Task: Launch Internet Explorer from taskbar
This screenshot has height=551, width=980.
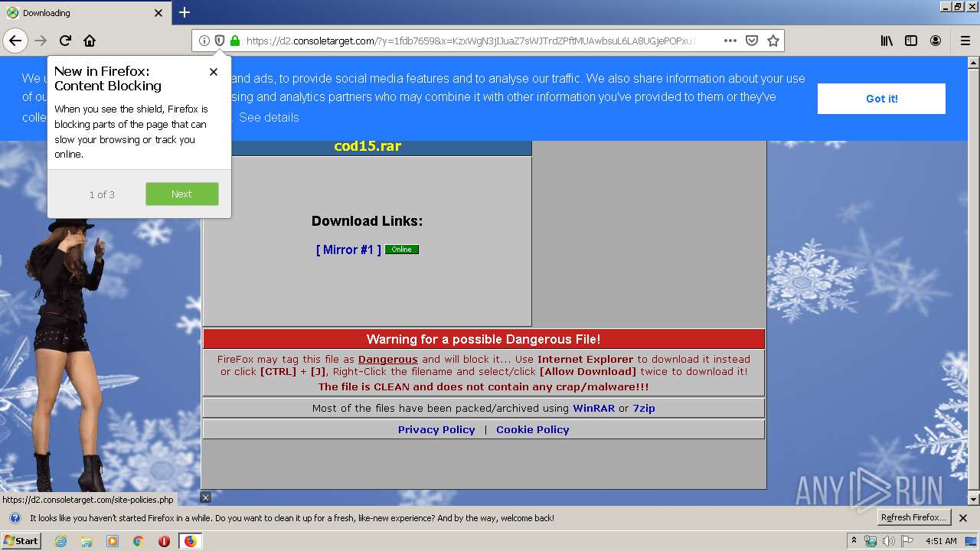Action: [60, 541]
